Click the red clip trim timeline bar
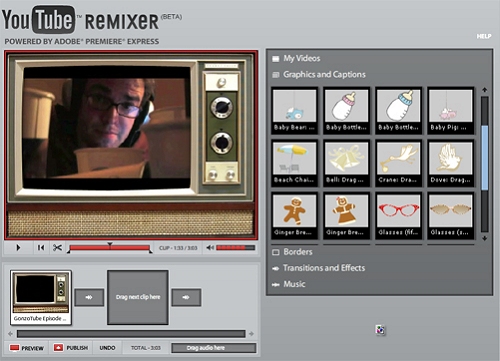The height and width of the screenshot is (361, 500). (109, 248)
